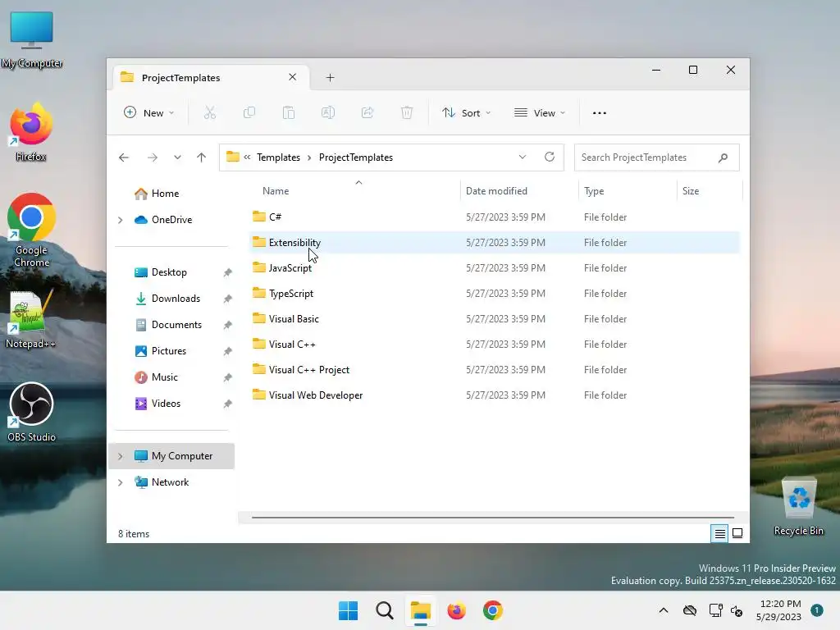The width and height of the screenshot is (840, 630).
Task: Switch to large thumbnails view icon
Action: point(737,533)
